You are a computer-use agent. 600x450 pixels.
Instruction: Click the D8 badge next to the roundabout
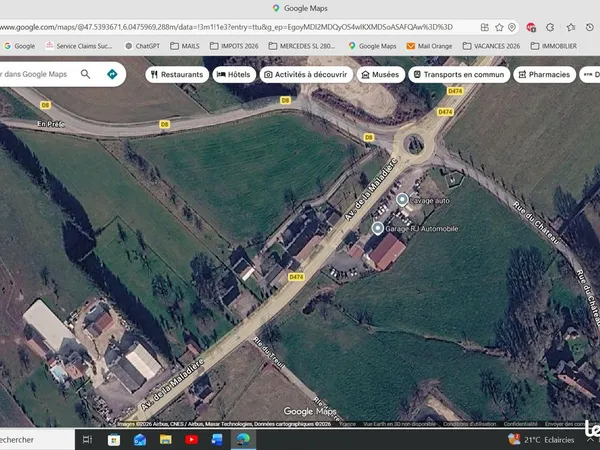pos(368,137)
